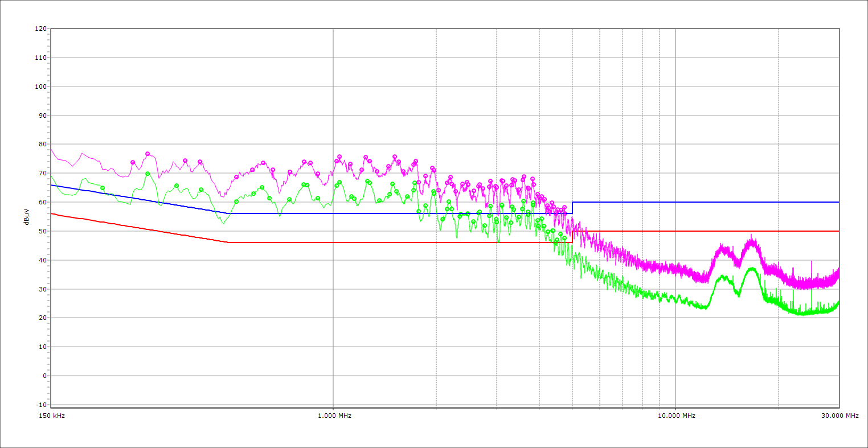
Task: Click the leftmost magenta peak marker
Action: click(x=133, y=162)
